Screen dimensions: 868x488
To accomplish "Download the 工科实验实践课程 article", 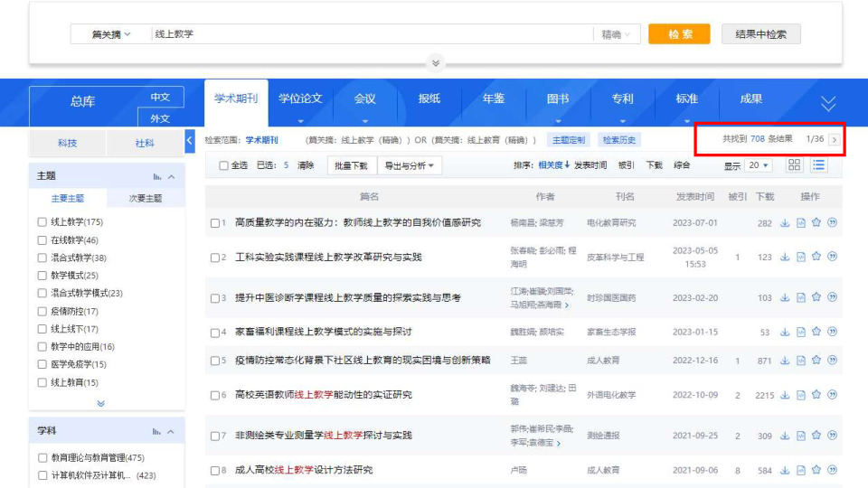I will coord(785,258).
